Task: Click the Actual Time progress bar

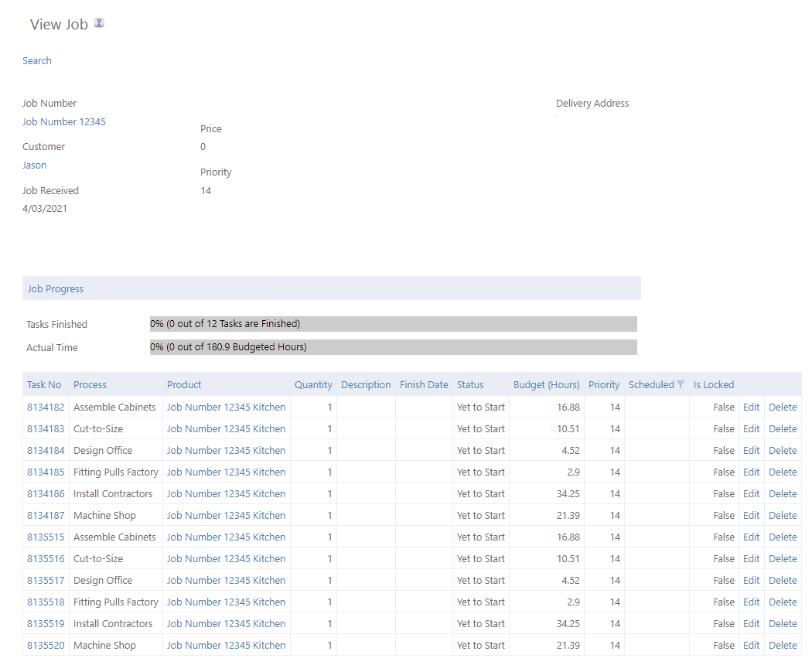Action: coord(393,347)
